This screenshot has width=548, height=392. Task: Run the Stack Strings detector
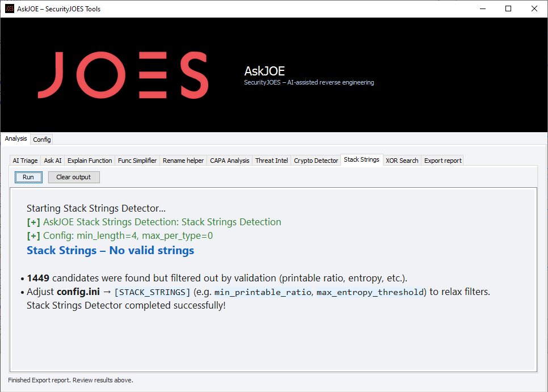click(28, 177)
